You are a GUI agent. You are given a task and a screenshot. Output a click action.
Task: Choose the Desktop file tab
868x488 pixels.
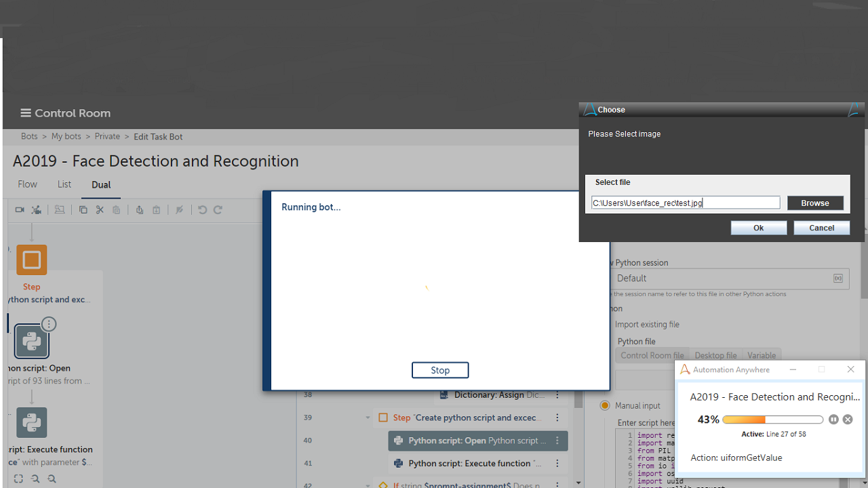tap(716, 355)
